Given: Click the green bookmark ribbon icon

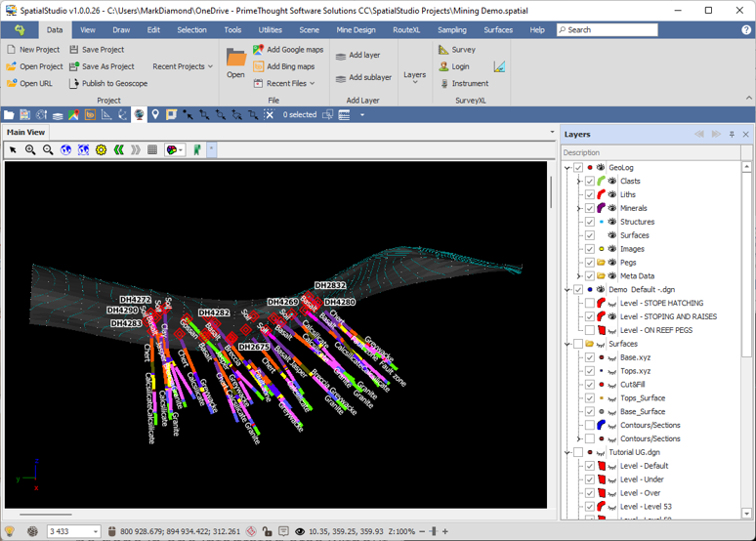Looking at the screenshot, I should (196, 150).
